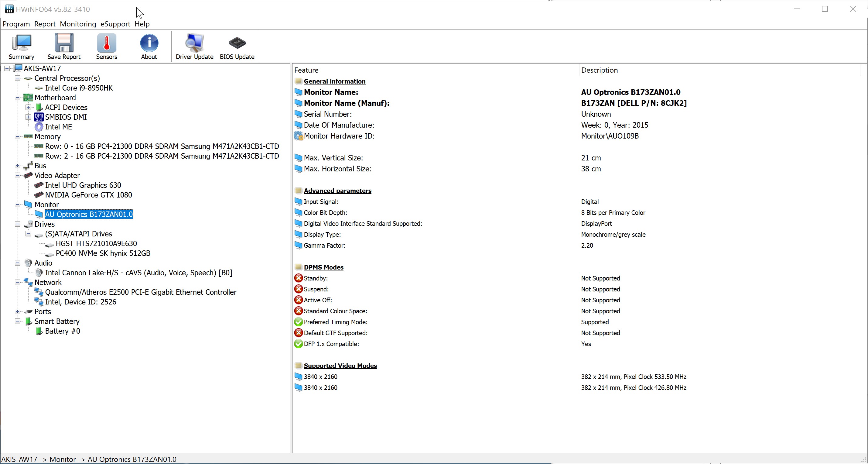
Task: Click the Motherboard icon in the tree
Action: [28, 98]
